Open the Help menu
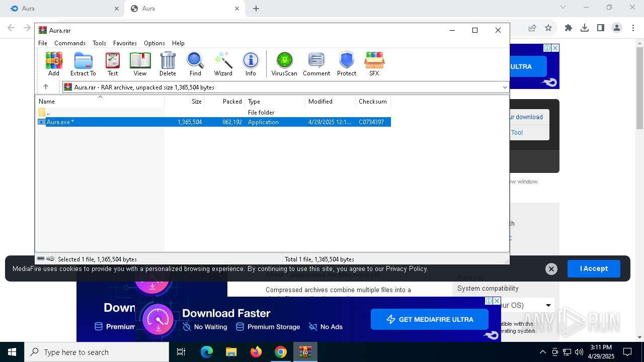644x362 pixels. point(178,43)
